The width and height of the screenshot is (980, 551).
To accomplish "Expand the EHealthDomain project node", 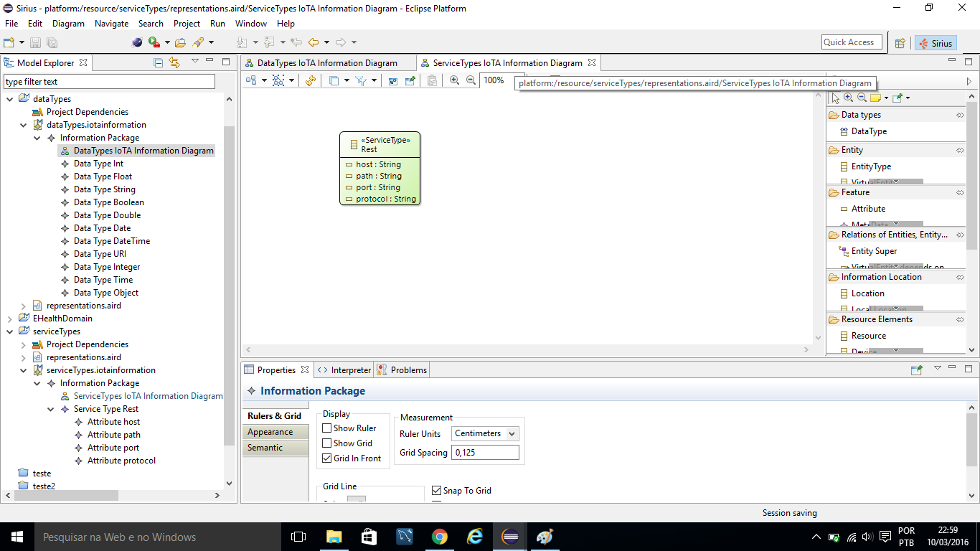I will point(10,319).
